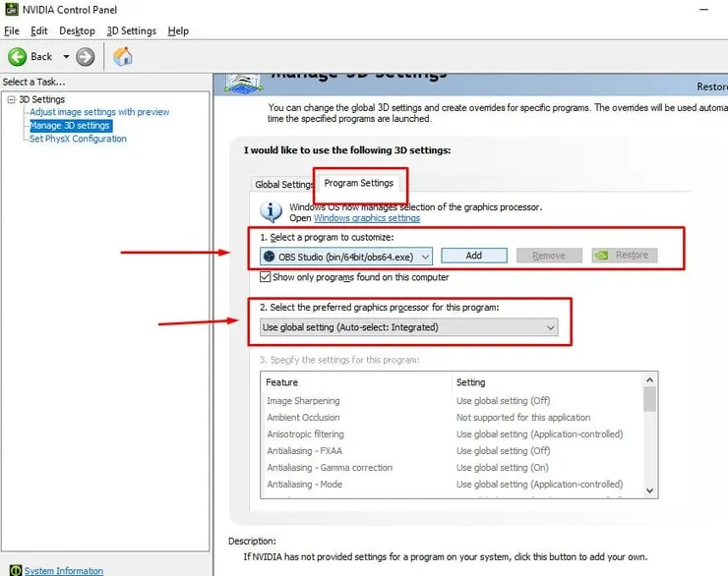Select the Antialiasing - Mode row
The image size is (728, 576).
click(x=453, y=485)
